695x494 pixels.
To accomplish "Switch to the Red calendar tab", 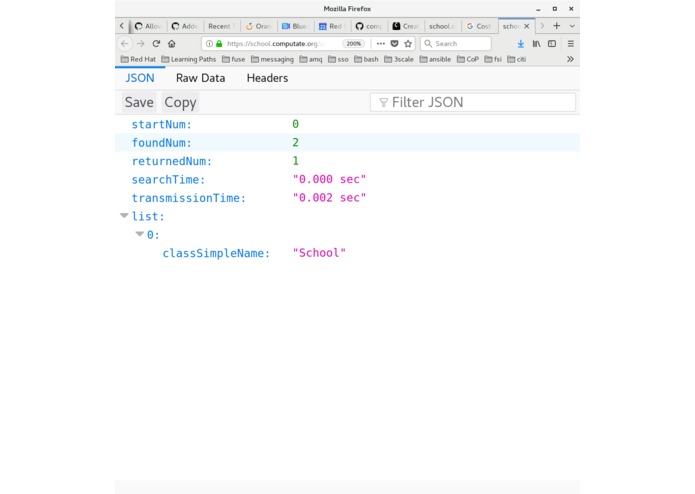I will (x=332, y=26).
